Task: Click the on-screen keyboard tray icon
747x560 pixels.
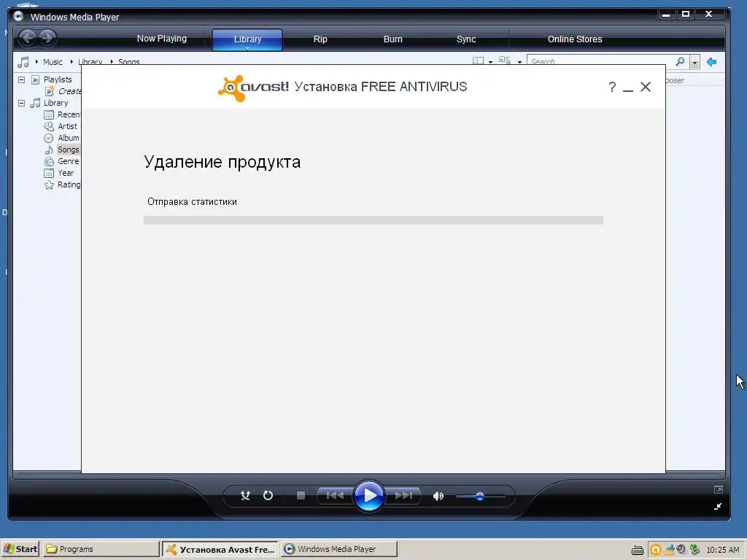Action: [638, 550]
